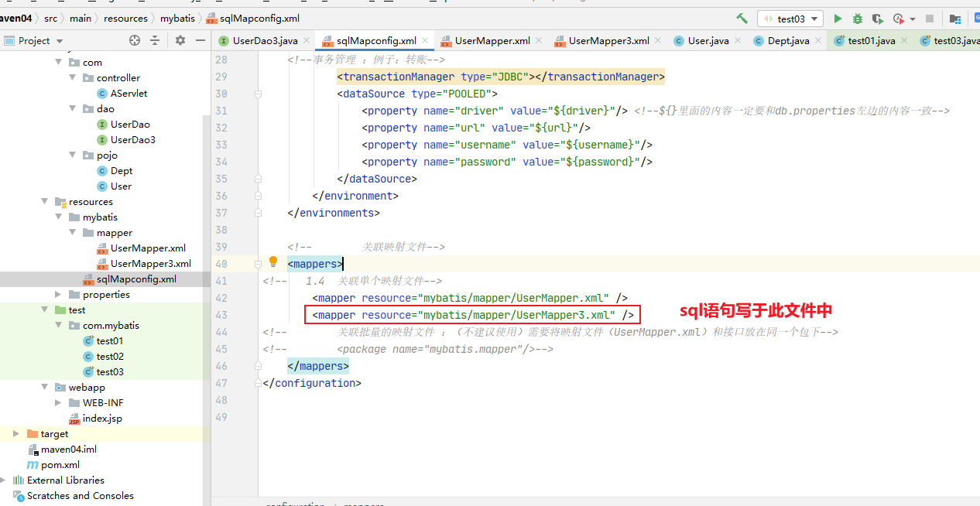
Task: Run the test03 configuration with green Run icon
Action: [x=838, y=18]
